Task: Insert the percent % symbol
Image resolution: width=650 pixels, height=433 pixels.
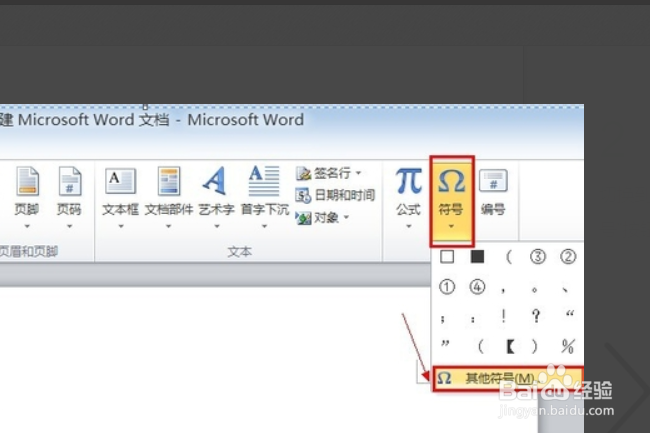Action: [568, 346]
